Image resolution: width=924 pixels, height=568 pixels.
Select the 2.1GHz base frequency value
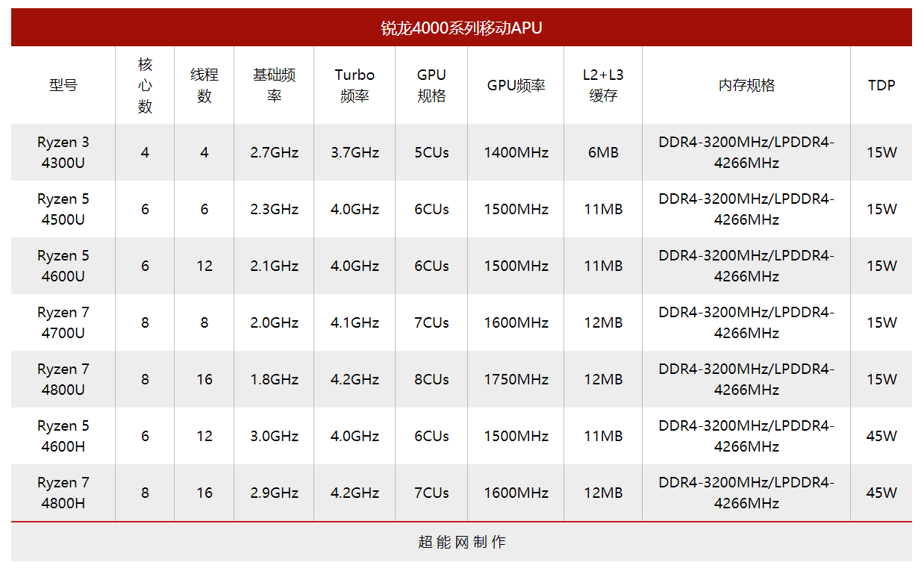[275, 266]
